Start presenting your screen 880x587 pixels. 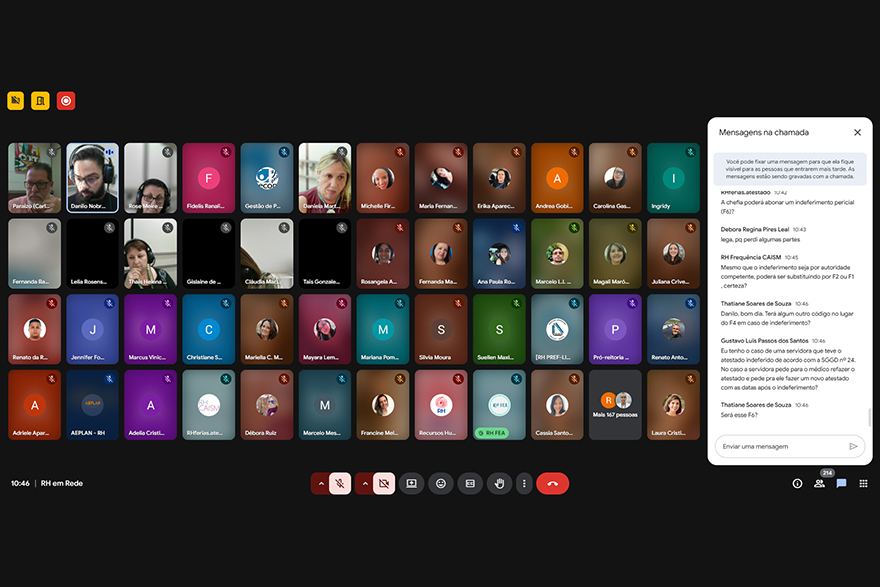coord(412,484)
